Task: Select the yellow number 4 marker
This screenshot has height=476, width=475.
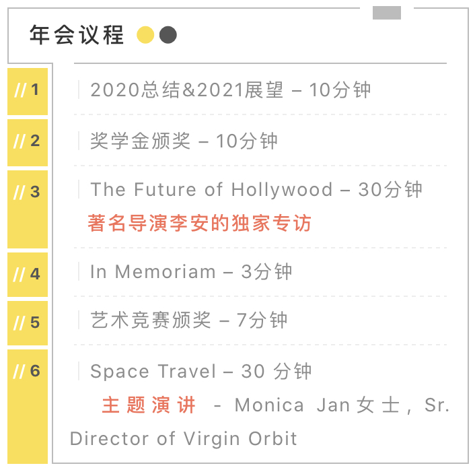Action: pyautogui.click(x=28, y=274)
